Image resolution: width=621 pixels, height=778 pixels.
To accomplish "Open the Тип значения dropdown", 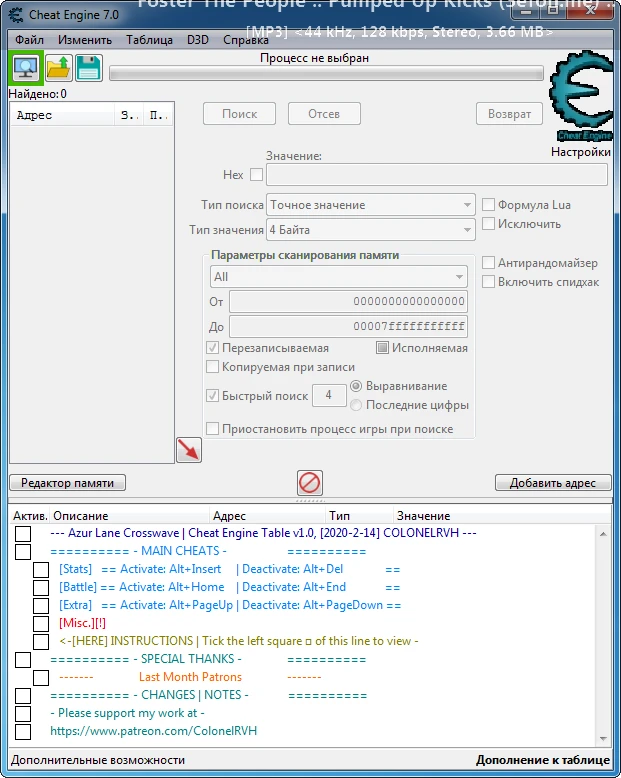I will (x=371, y=230).
